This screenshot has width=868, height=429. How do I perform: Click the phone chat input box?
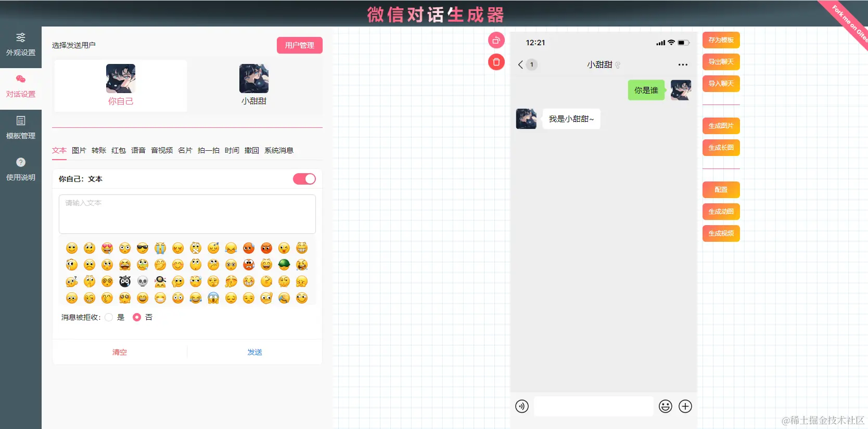coord(594,406)
